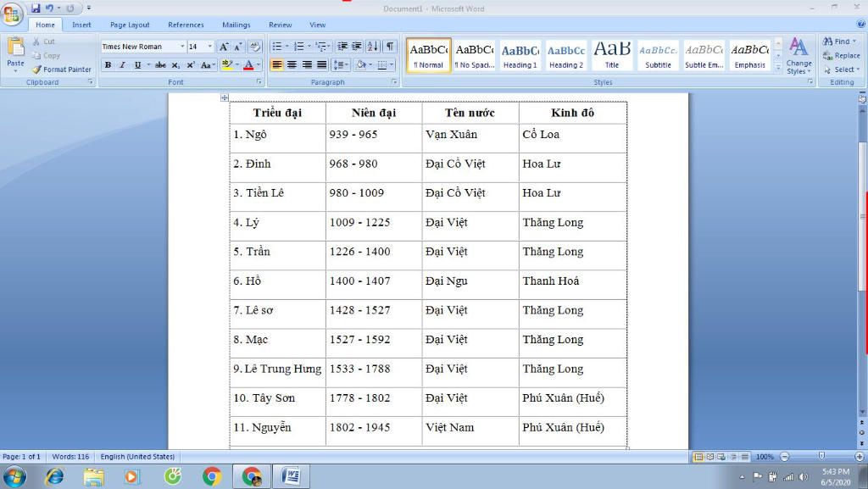
Task: Expand the Multilevel List dropdown
Action: click(x=330, y=47)
